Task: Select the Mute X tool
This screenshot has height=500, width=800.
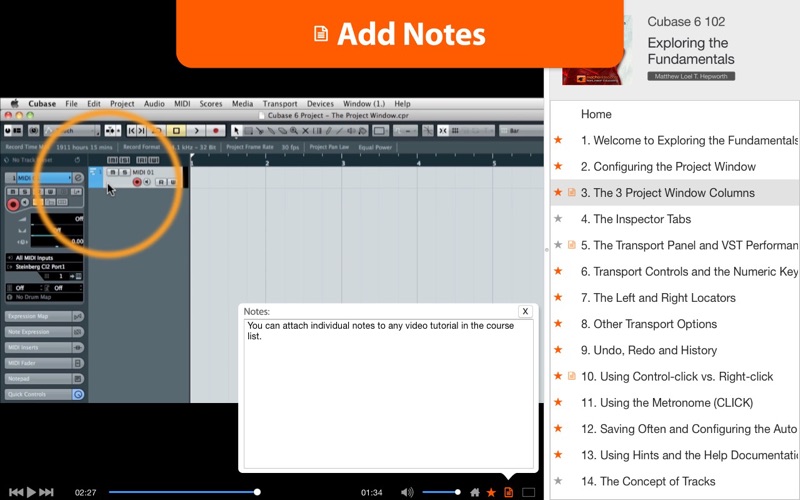Action: coord(305,131)
